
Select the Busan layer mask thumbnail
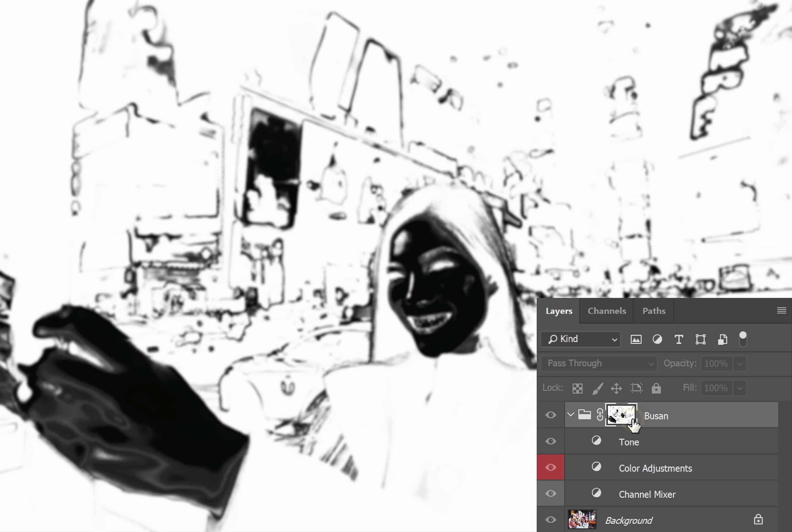pos(621,414)
